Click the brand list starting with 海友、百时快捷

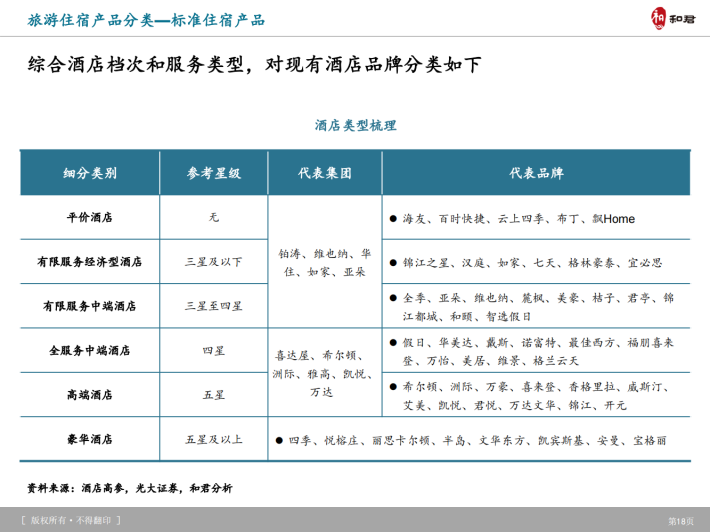(x=513, y=219)
